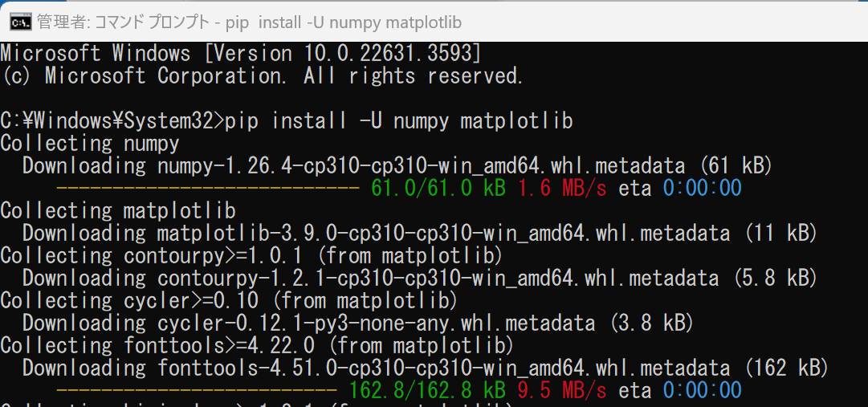Click the red 1.6 MB/s speed value
The image size is (868, 407).
pos(563,189)
